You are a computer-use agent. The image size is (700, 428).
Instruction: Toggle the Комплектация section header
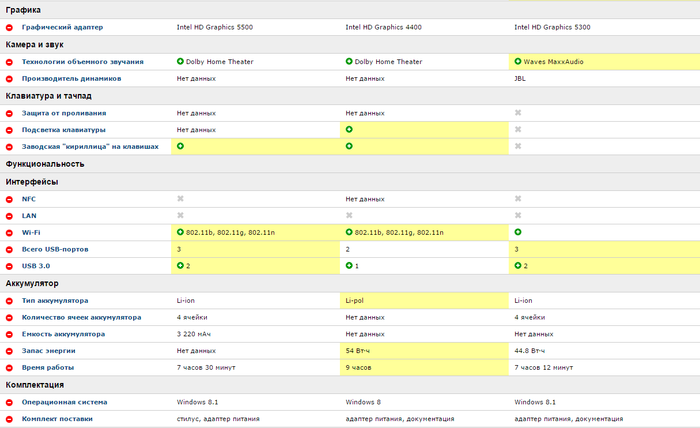tap(35, 385)
